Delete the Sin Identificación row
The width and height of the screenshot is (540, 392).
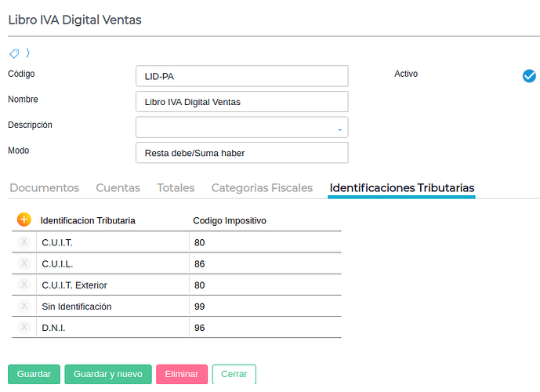(x=24, y=306)
